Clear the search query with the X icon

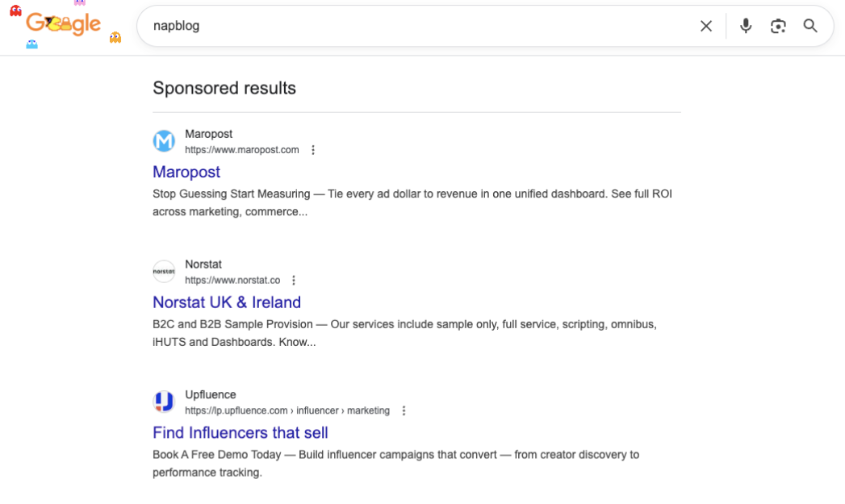706,26
